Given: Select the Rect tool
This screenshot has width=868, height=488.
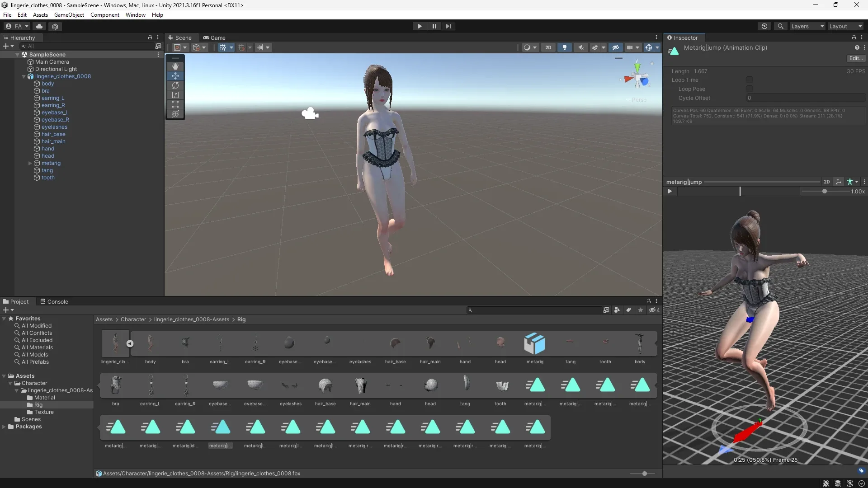Looking at the screenshot, I should coord(175,104).
